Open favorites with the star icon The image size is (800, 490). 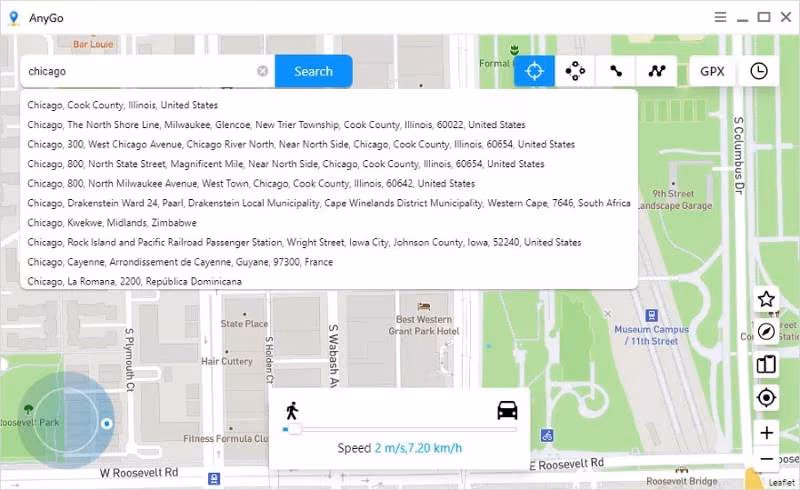766,299
